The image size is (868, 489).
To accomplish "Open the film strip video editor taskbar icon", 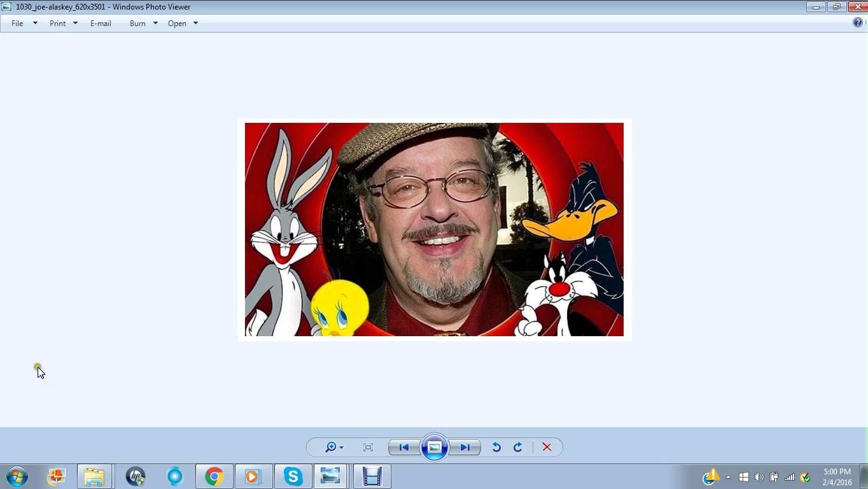I will coord(372,476).
